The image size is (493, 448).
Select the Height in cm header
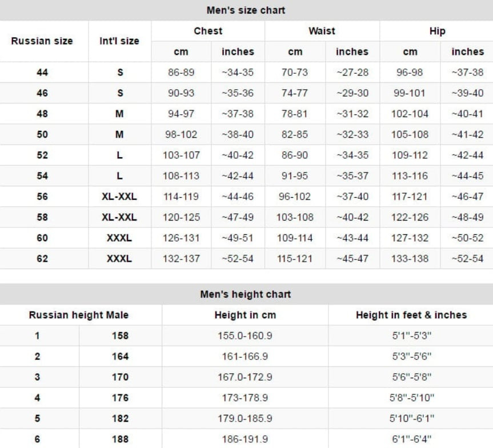coord(245,315)
